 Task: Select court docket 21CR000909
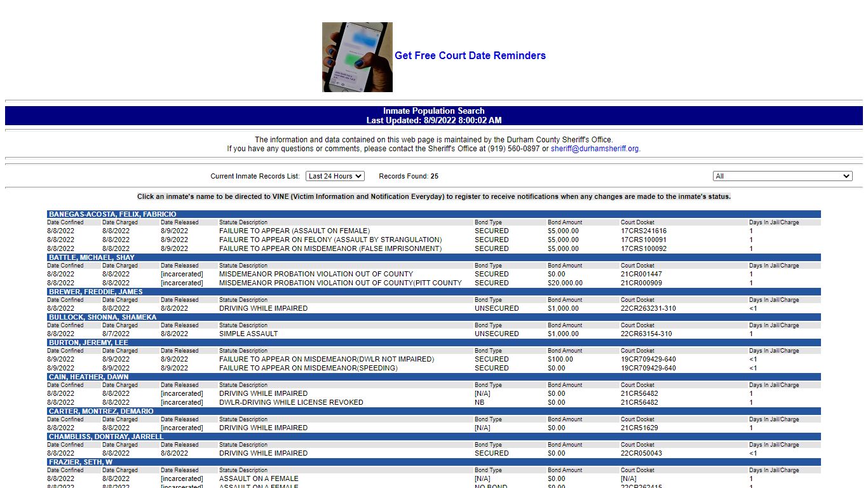(641, 283)
